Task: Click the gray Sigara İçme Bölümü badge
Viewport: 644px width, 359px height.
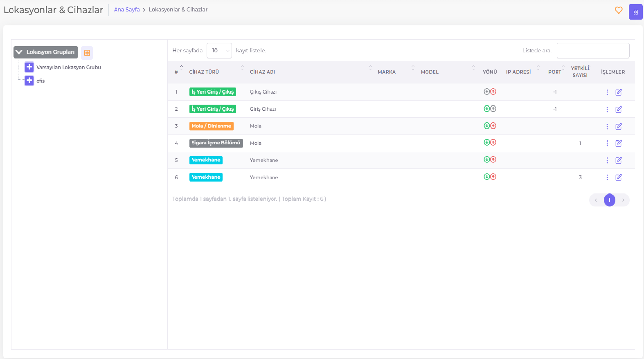Action: tap(216, 143)
